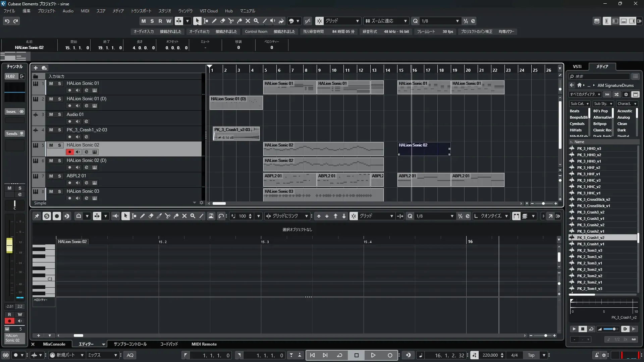This screenshot has height=362, width=644.
Task: Select the Scissors split tool in top toolbar
Action: tap(231, 21)
